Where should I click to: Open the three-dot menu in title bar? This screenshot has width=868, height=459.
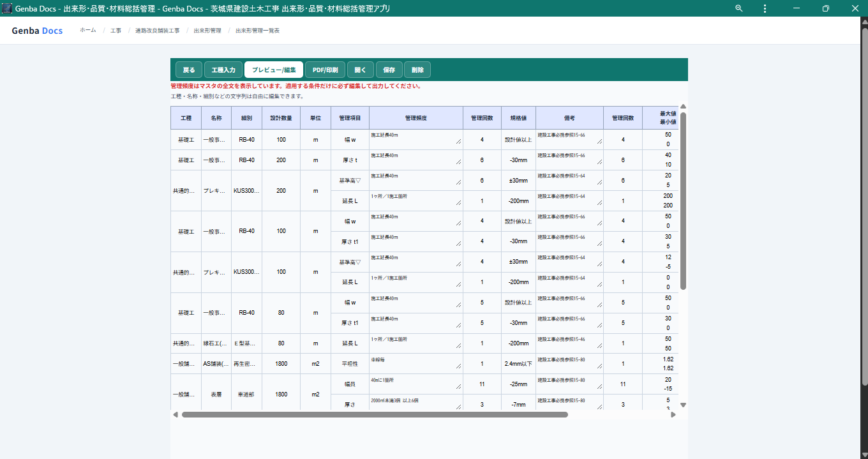click(x=765, y=8)
